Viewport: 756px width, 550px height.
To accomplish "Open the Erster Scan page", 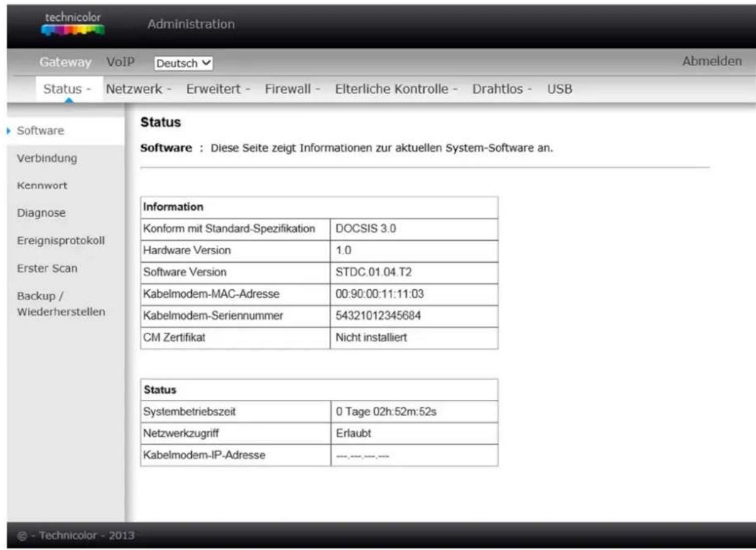I will (47, 268).
